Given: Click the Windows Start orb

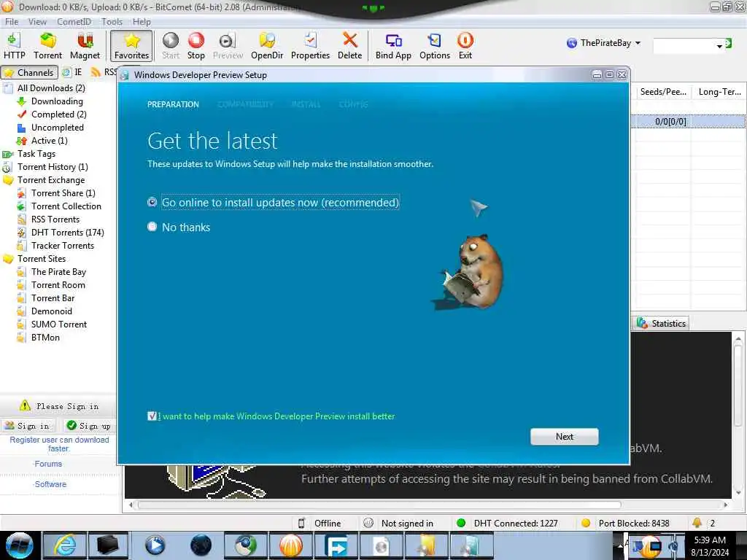Looking at the screenshot, I should [19, 545].
